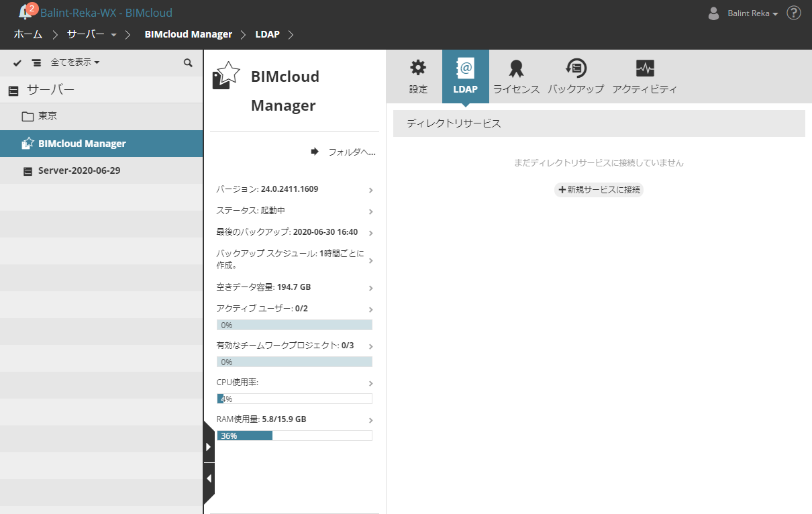Open the notifications bell with 2 alerts
Screen dimensions: 812x514
point(27,12)
